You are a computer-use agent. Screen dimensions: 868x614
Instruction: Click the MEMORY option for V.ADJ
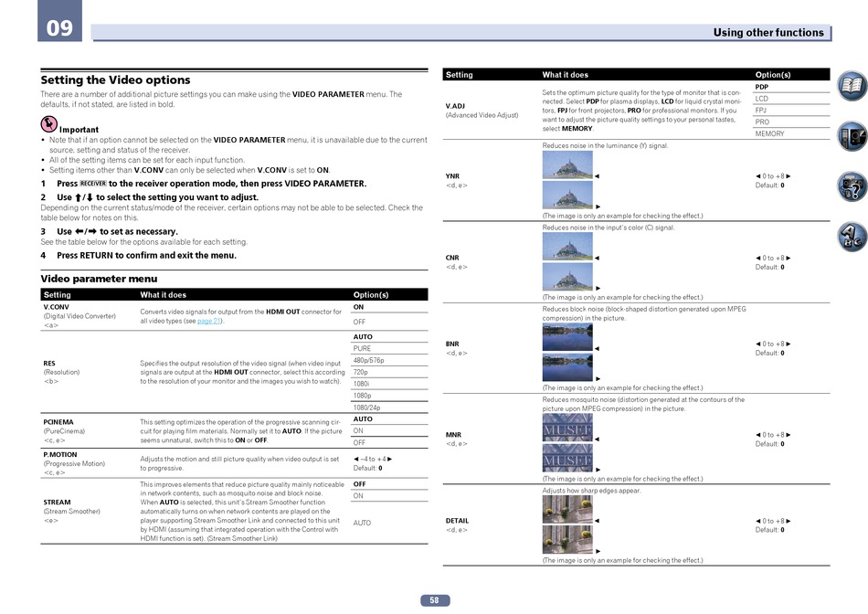click(769, 133)
